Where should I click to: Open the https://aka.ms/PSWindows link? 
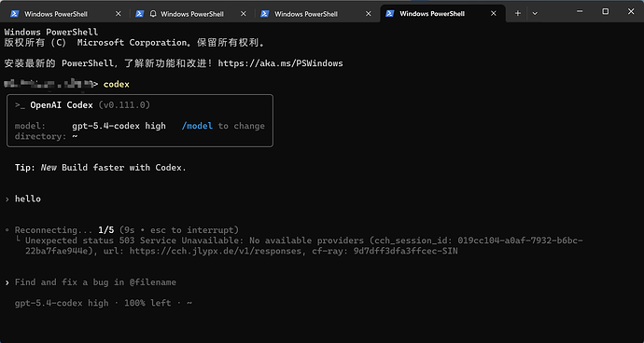281,63
